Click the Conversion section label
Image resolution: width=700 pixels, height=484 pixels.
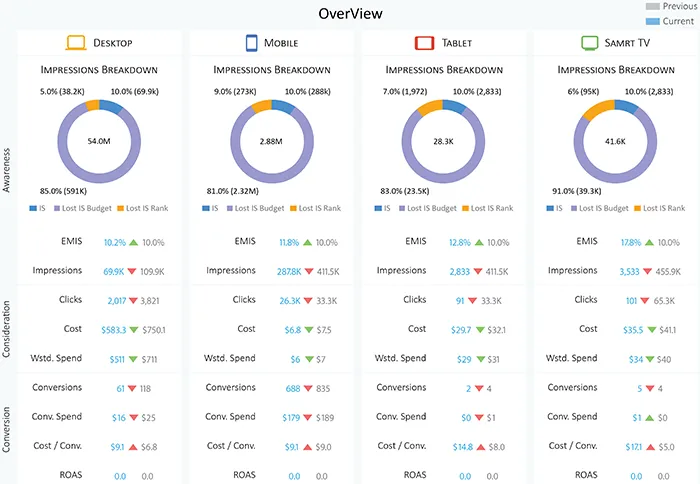coord(6,430)
